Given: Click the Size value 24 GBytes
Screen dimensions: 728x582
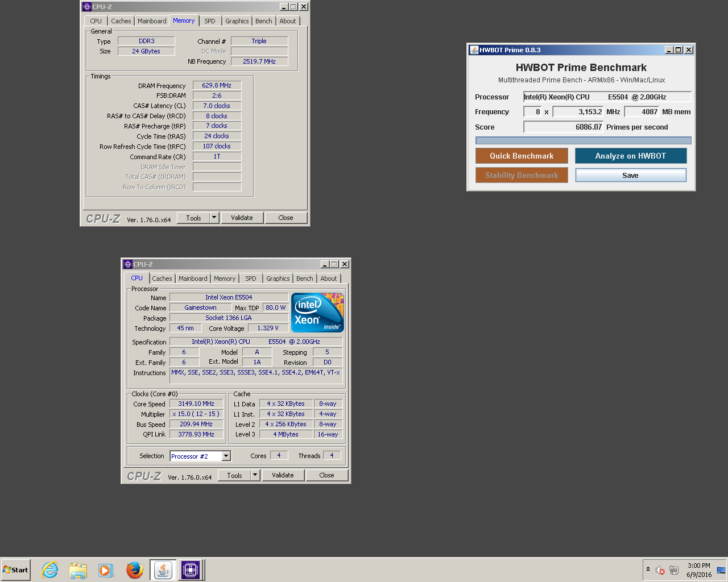Looking at the screenshot, I should 146,51.
